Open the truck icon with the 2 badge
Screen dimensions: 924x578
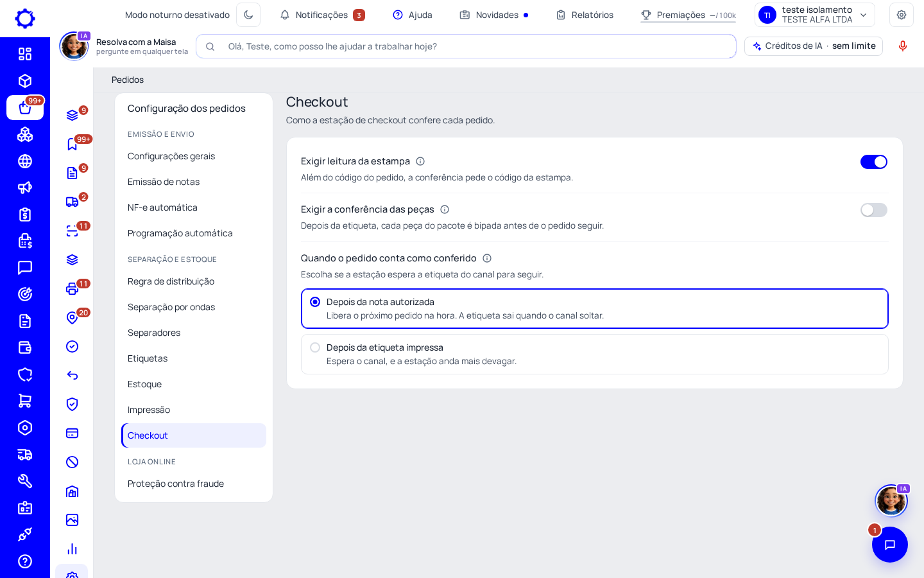pos(73,202)
